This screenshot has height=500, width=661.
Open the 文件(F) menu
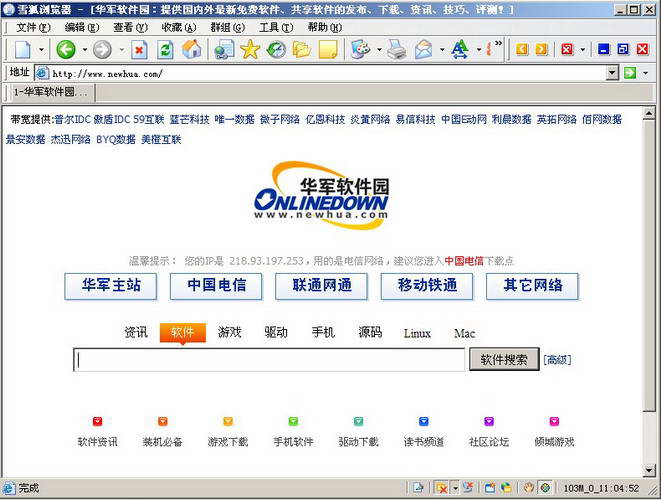point(33,28)
